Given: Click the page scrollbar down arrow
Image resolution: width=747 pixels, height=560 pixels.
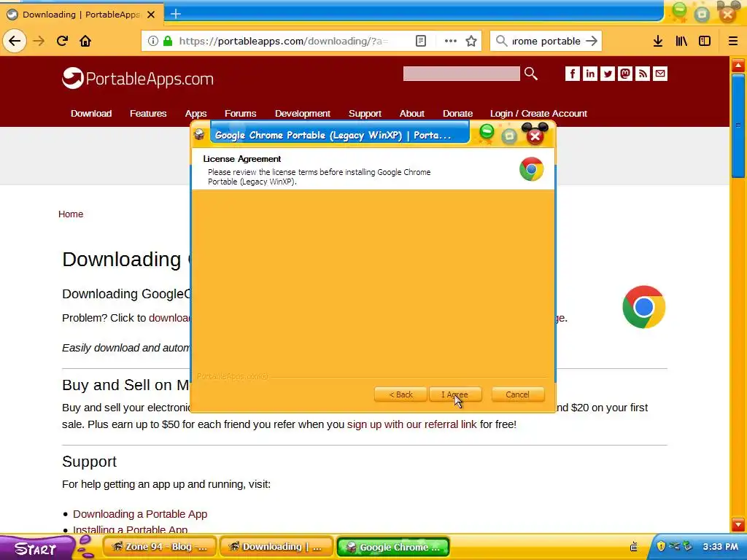Looking at the screenshot, I should tap(738, 524).
